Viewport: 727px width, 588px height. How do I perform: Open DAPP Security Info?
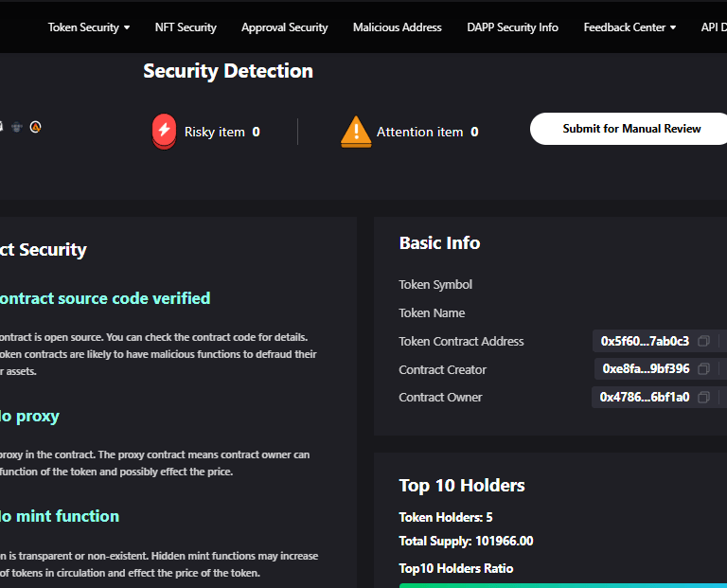click(512, 27)
